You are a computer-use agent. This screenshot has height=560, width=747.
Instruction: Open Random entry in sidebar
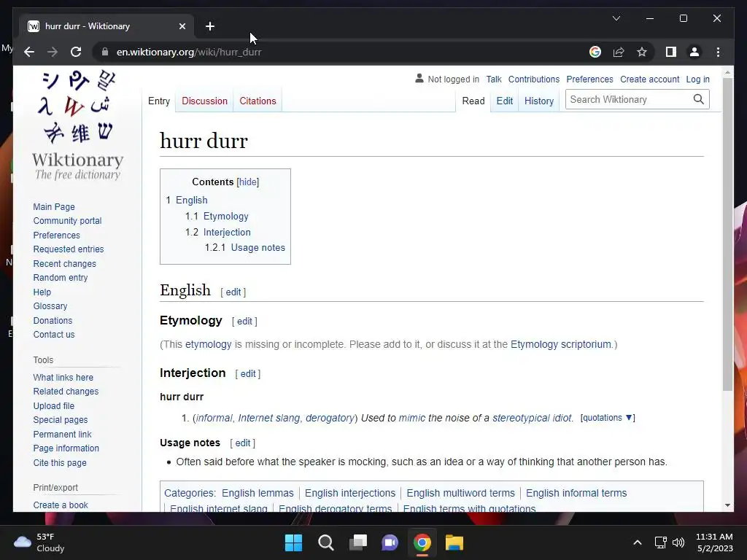61,278
